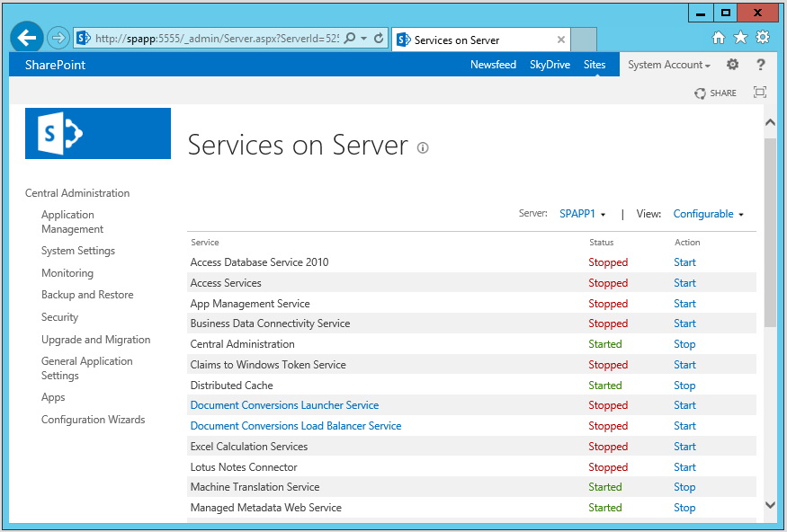The image size is (787, 532).
Task: Open Configuration Wizards
Action: [93, 419]
